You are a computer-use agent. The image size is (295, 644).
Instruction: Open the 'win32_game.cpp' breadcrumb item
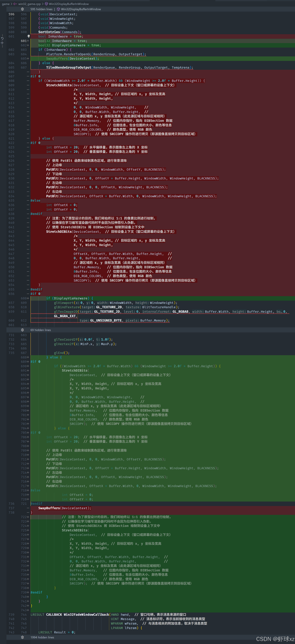click(x=29, y=4)
